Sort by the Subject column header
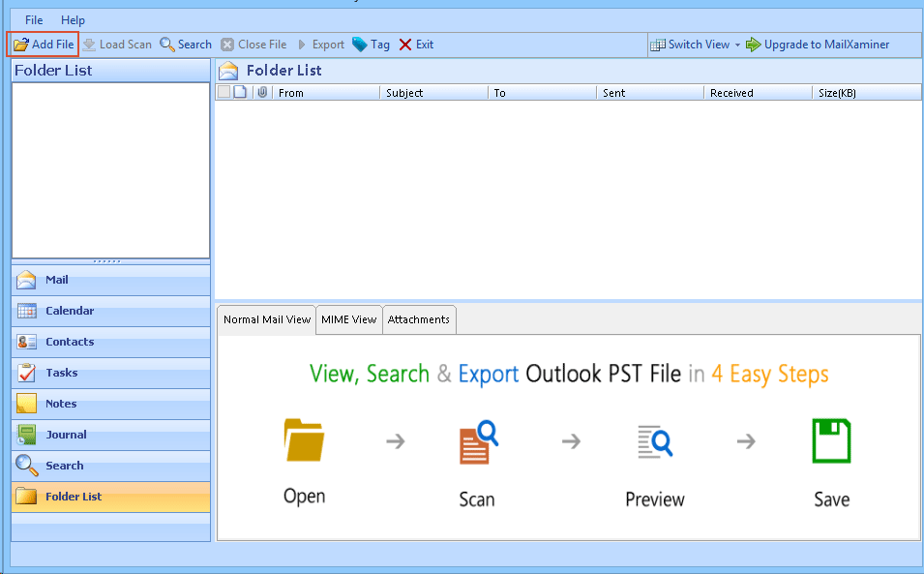The height and width of the screenshot is (574, 924). click(433, 93)
